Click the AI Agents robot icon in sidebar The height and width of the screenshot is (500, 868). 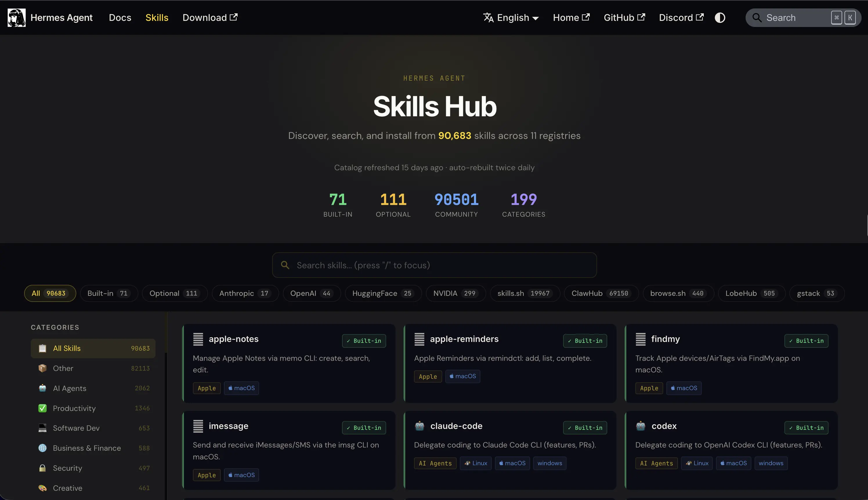(43, 388)
